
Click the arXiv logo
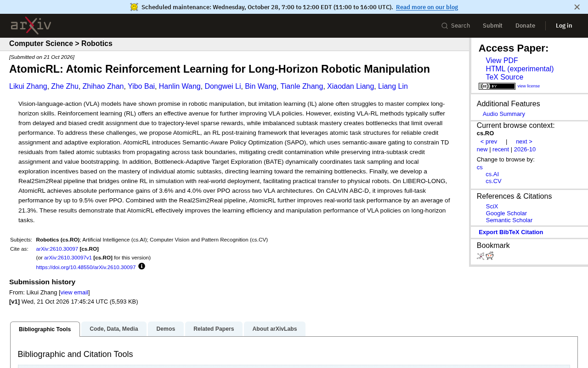31,26
